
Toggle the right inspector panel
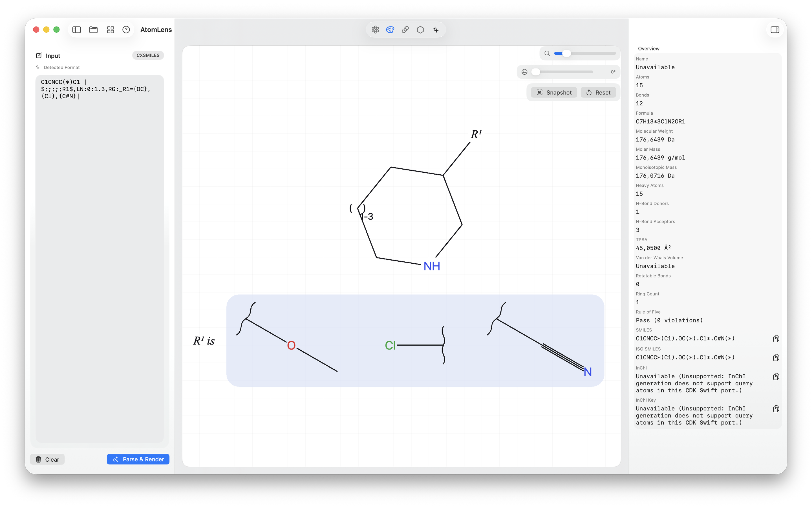(775, 30)
